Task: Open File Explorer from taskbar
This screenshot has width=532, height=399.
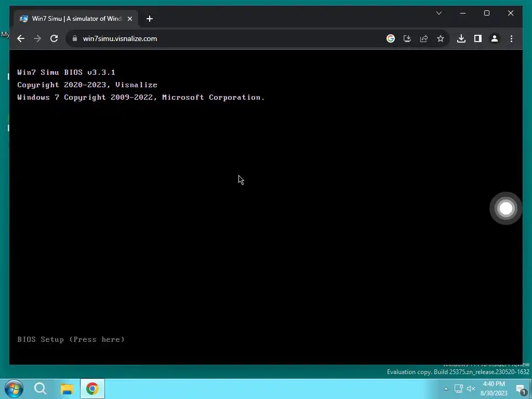Action: coord(67,389)
